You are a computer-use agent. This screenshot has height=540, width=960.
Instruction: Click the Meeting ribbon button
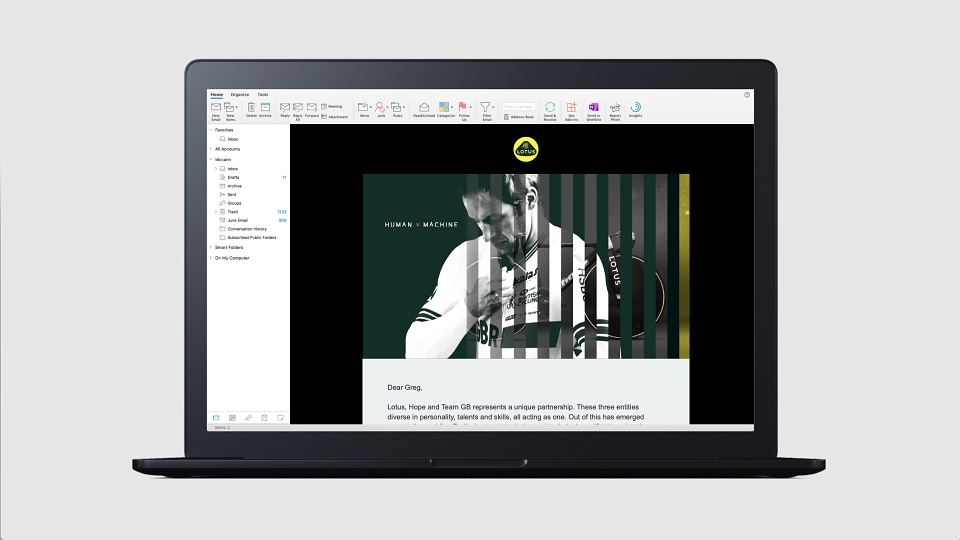pyautogui.click(x=332, y=107)
